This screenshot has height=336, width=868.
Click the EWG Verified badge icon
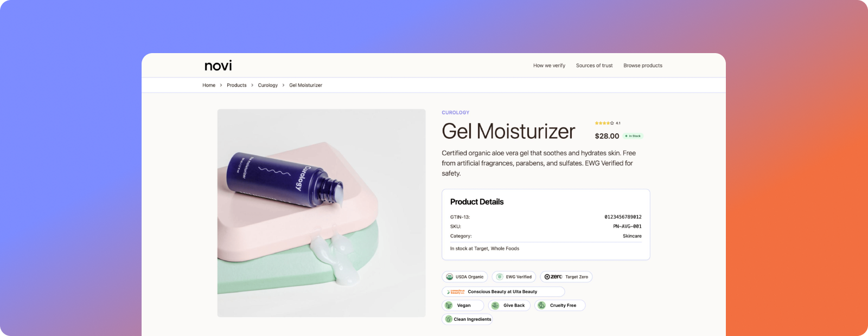500,277
